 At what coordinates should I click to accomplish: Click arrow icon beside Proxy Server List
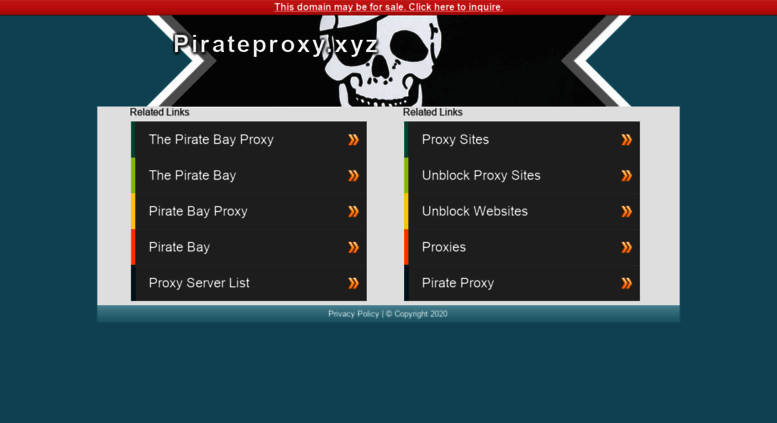[353, 283]
